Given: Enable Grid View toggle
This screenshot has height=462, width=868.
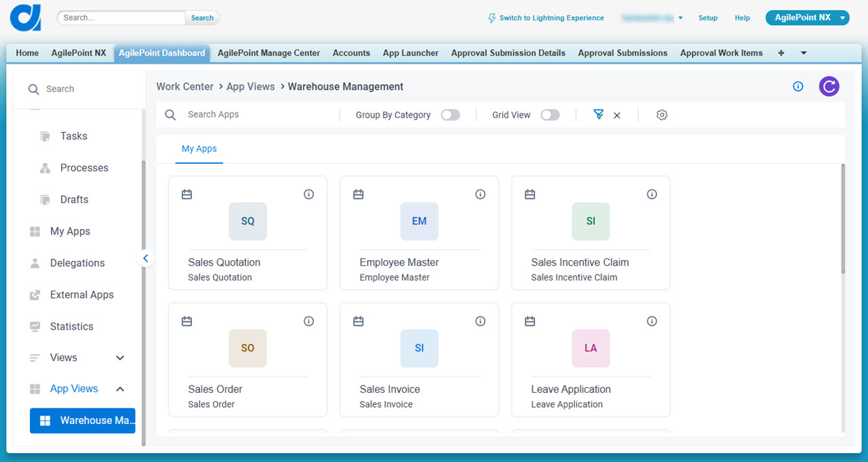Looking at the screenshot, I should [x=550, y=115].
